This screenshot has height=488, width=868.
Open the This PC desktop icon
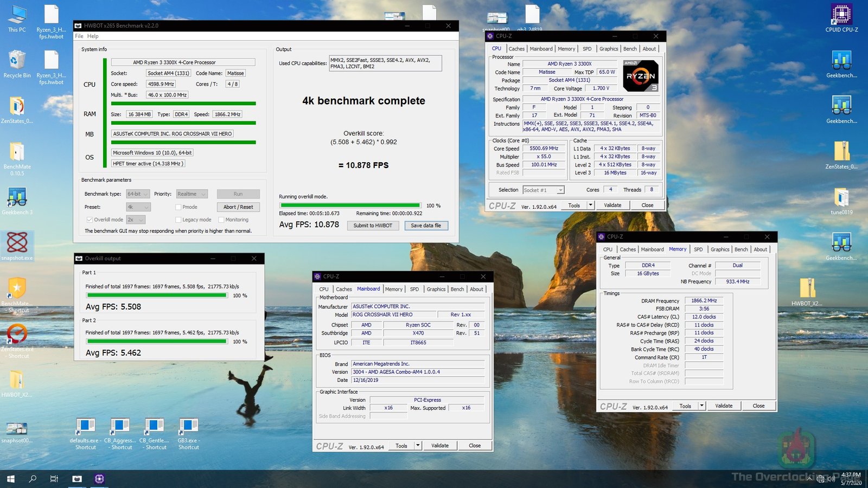[17, 16]
